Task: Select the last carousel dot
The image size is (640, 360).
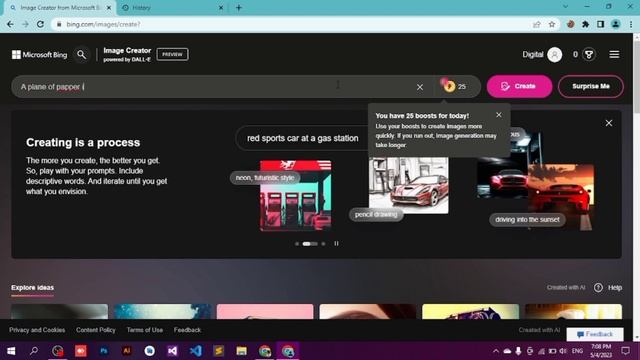Action: tap(323, 244)
